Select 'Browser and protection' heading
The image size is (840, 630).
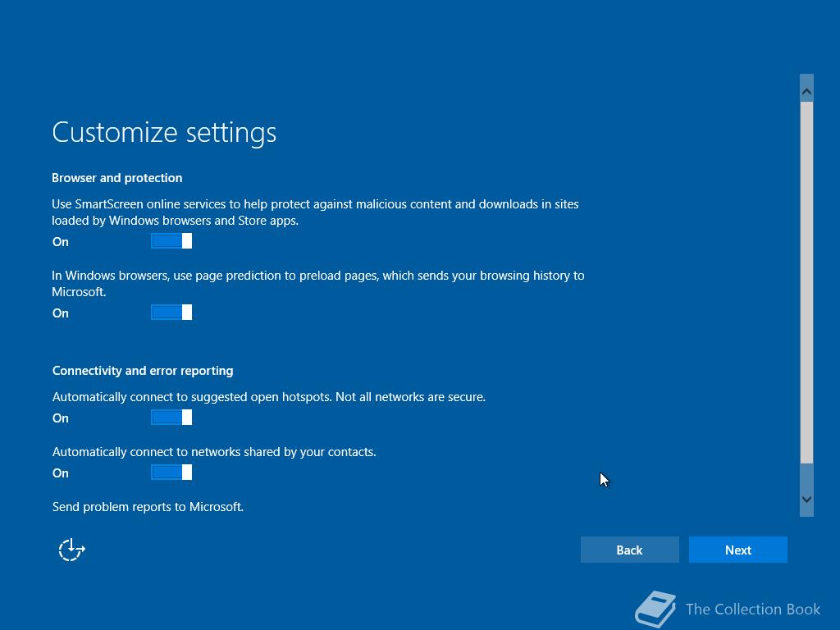pos(116,178)
